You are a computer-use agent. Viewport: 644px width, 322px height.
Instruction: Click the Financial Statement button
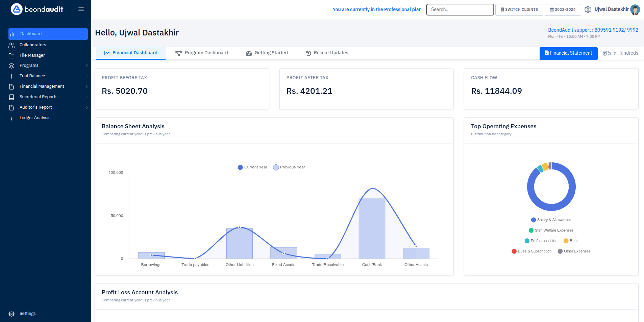[x=568, y=53]
